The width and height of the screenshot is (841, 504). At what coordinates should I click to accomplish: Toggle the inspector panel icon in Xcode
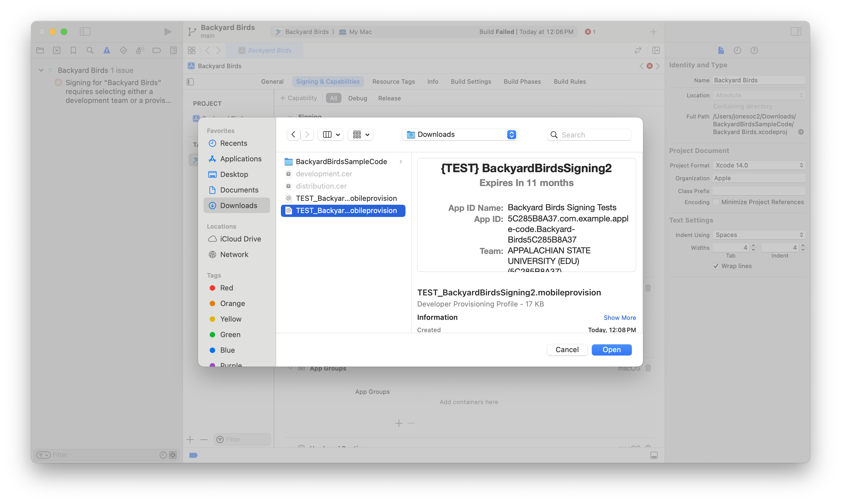coord(796,32)
